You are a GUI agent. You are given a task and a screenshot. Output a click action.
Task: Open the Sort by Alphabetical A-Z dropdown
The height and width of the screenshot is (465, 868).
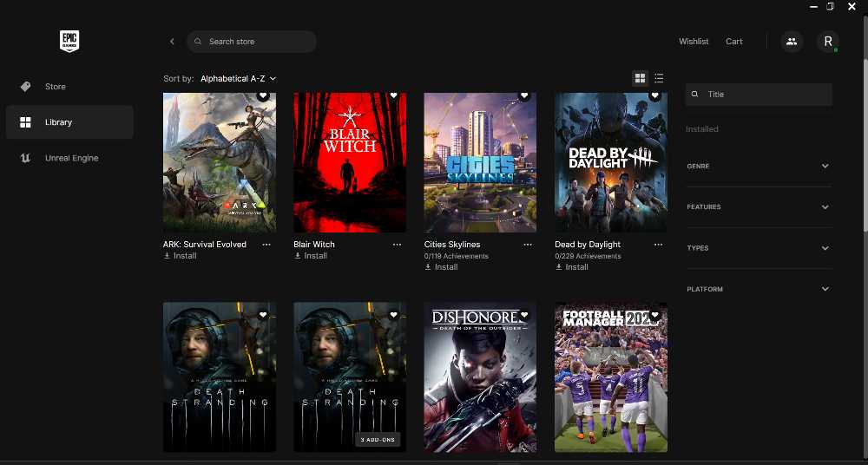(x=238, y=79)
